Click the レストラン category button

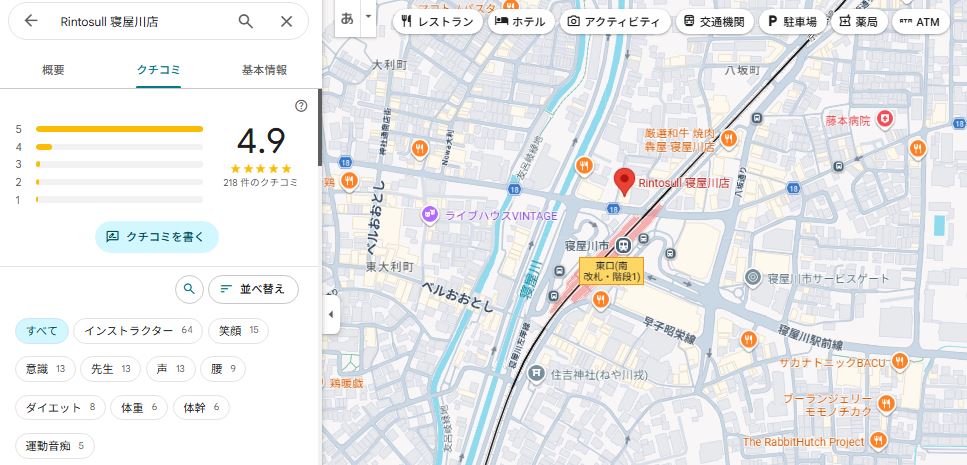tap(437, 21)
